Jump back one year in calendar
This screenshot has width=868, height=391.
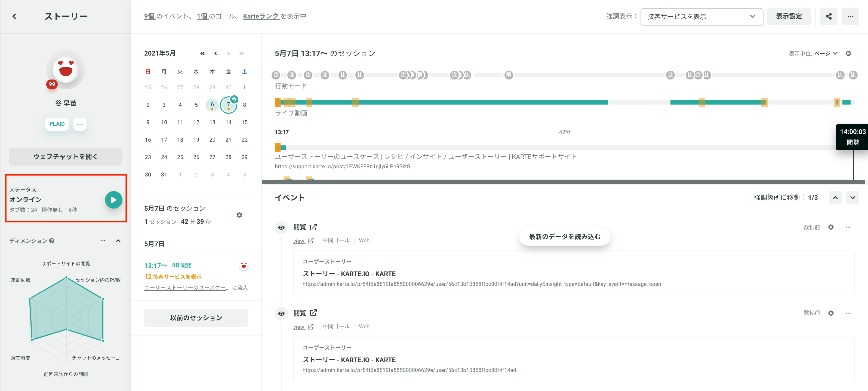[202, 53]
